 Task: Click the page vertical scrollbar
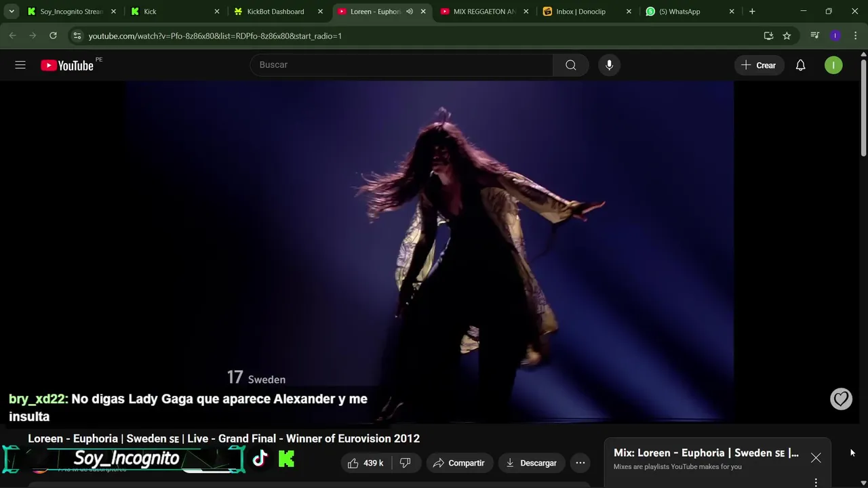coord(863,108)
